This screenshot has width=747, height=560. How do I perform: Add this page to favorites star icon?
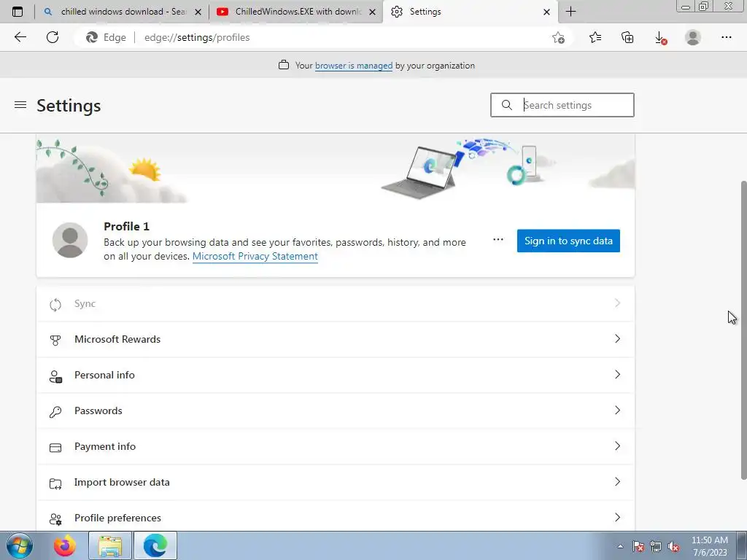[558, 38]
